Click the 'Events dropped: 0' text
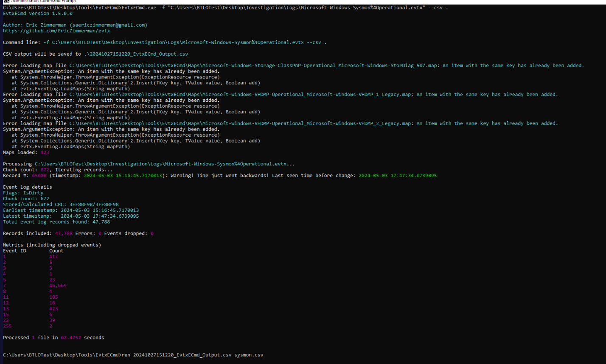The width and height of the screenshot is (606, 364). 129,233
